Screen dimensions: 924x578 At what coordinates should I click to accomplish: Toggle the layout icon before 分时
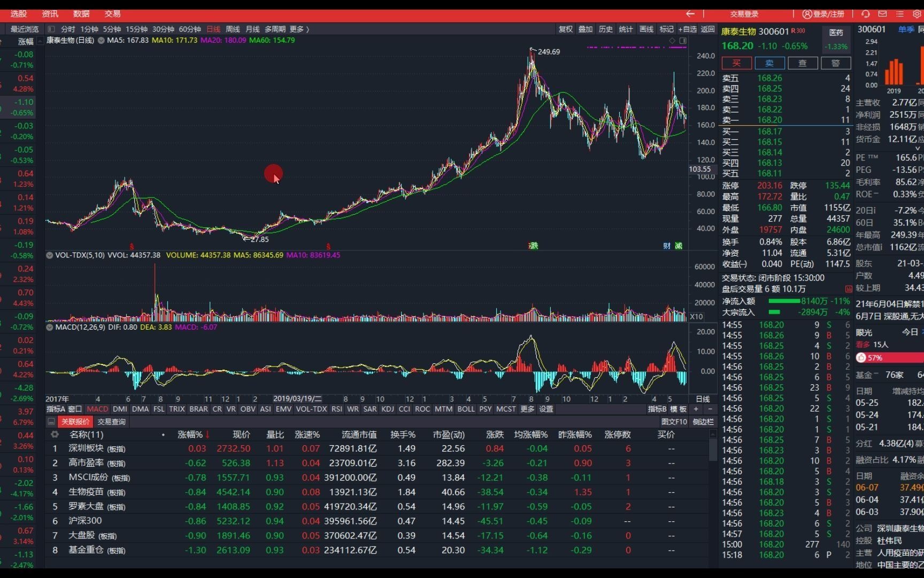coord(51,29)
